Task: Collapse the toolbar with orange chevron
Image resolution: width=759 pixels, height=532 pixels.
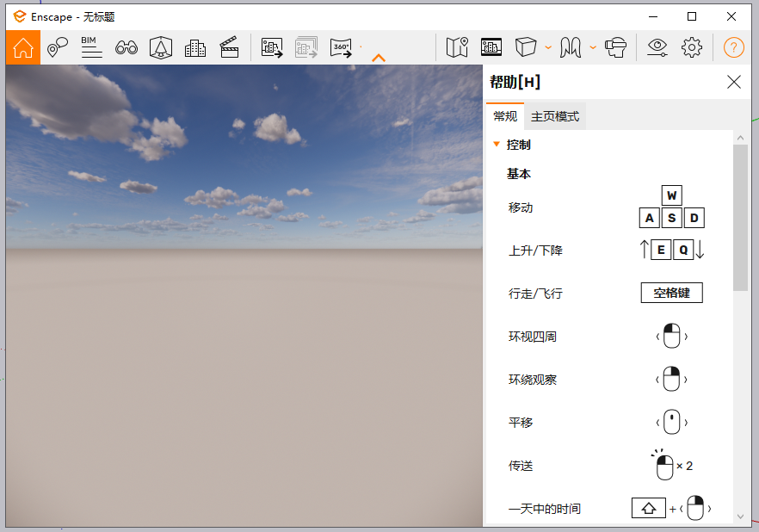Action: click(x=379, y=58)
